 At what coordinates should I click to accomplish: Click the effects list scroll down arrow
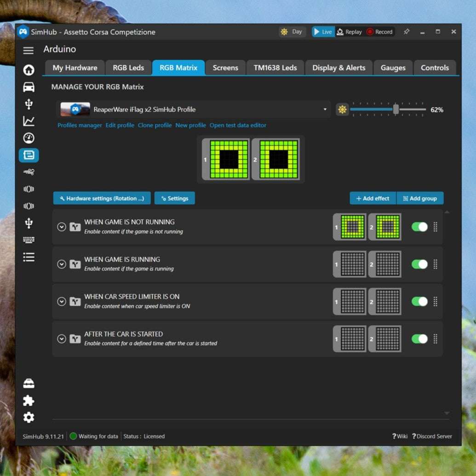click(x=447, y=413)
